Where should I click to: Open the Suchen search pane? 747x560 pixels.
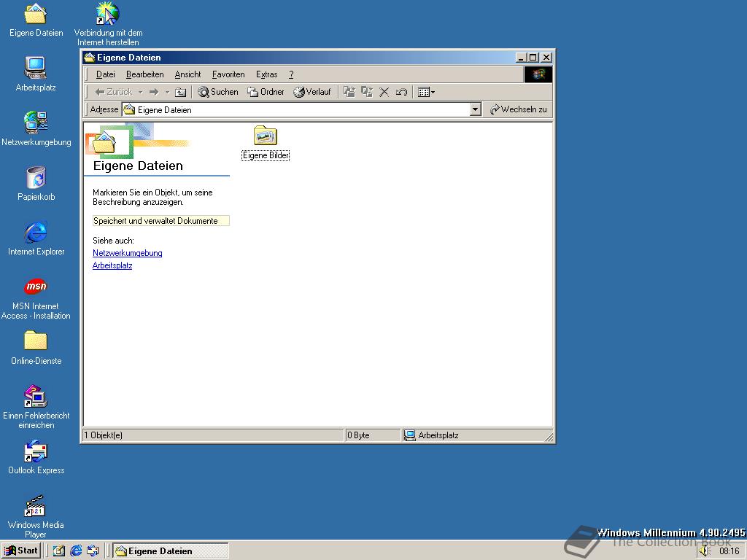pyautogui.click(x=218, y=92)
